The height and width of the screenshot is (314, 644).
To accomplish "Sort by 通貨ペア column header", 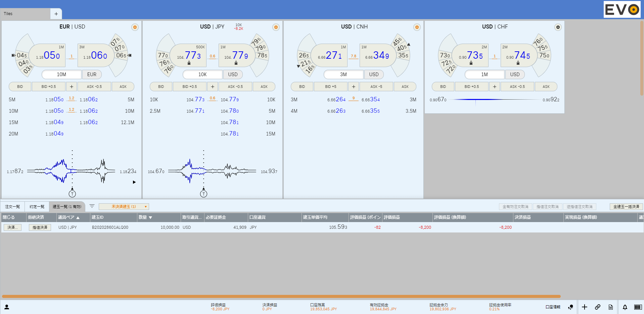I will coord(68,217).
